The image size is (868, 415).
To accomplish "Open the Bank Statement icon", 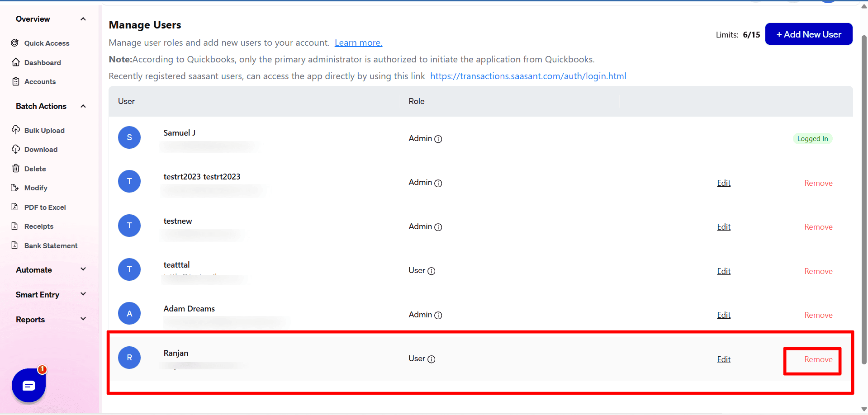I will tap(15, 245).
